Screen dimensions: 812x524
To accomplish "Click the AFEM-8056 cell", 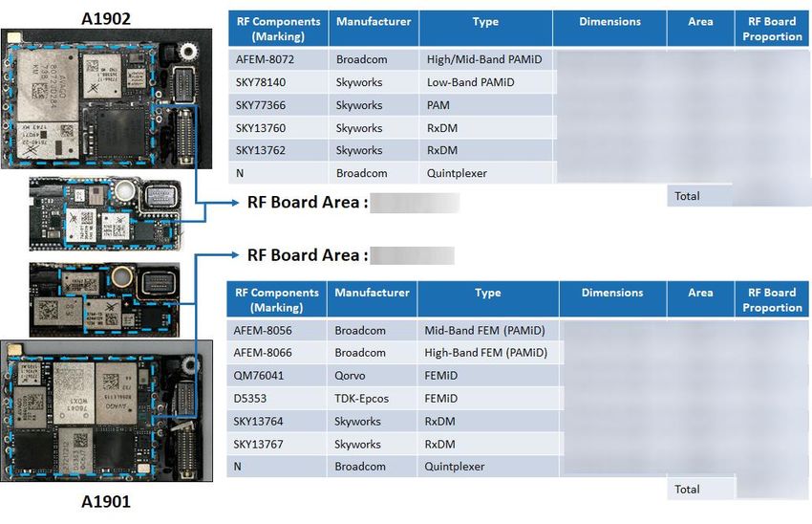I will [x=277, y=330].
